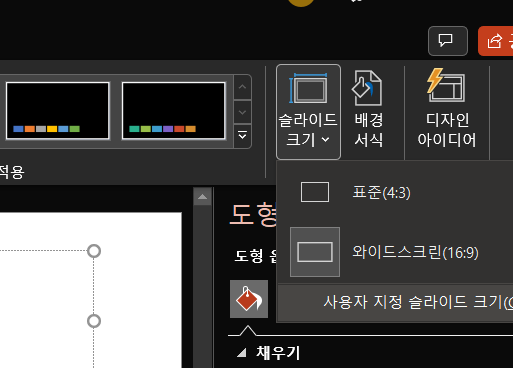Viewport: 513px width, 368px height.
Task: Click the middle-right selection handle on slide
Action: pyautogui.click(x=94, y=321)
